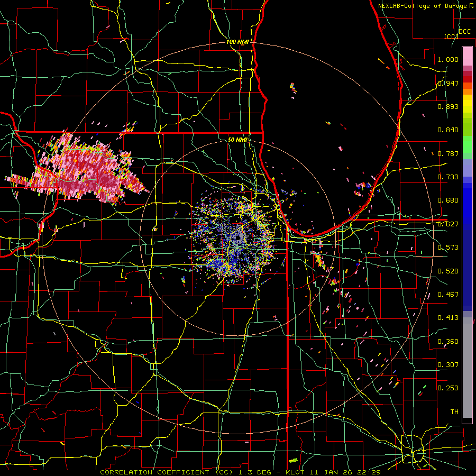476x476 pixels.
Task: Click the 0.360 scale value
Action: pyautogui.click(x=448, y=342)
